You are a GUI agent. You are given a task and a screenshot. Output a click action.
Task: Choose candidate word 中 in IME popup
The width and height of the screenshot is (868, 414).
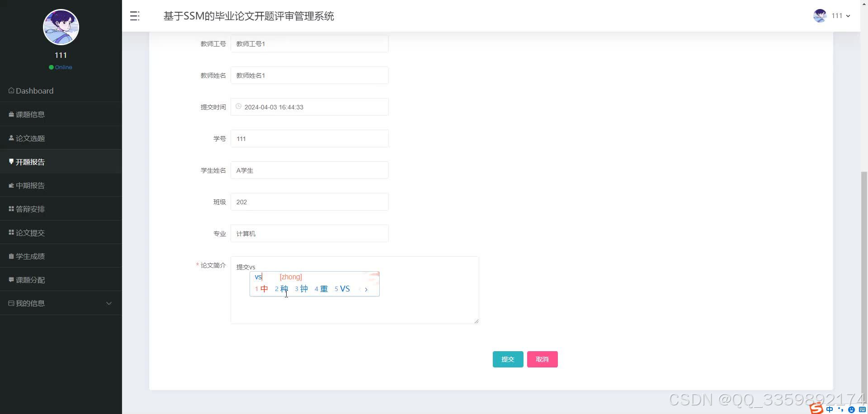[x=264, y=289]
